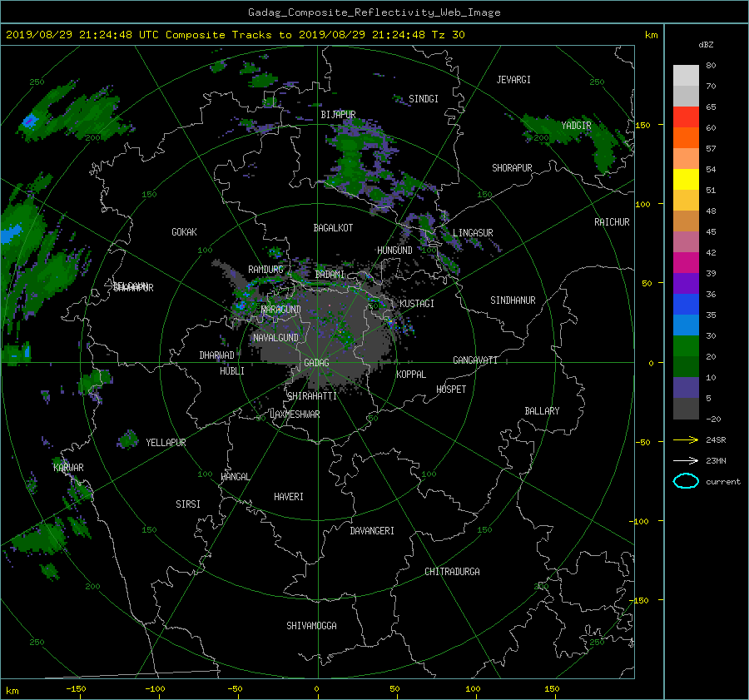Click the BAGALKOT city label
This screenshot has width=749, height=700.
pos(333,228)
